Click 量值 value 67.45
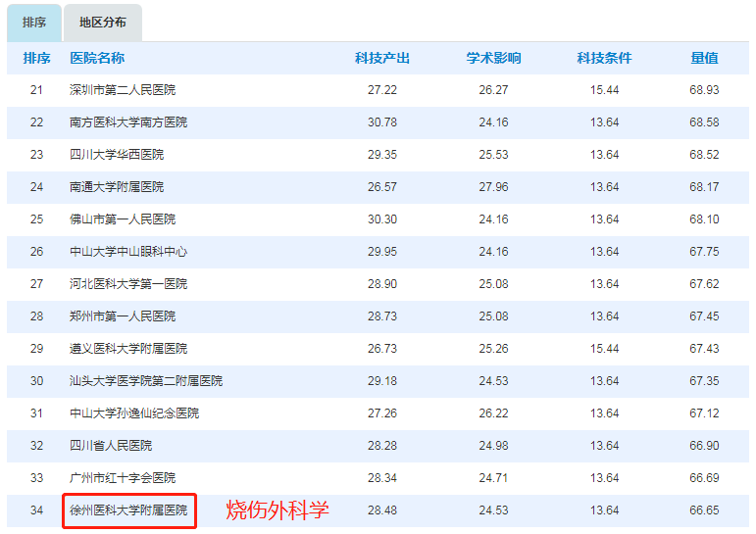The image size is (756, 534). pos(704,316)
